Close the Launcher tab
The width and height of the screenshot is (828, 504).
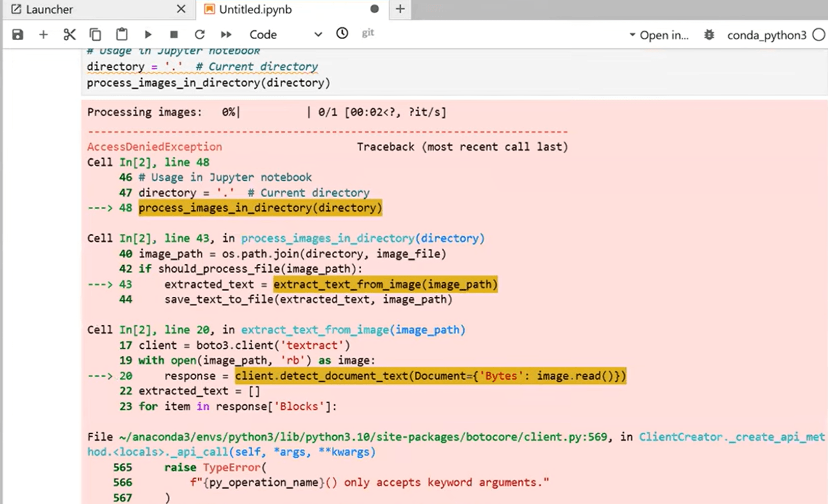point(181,9)
